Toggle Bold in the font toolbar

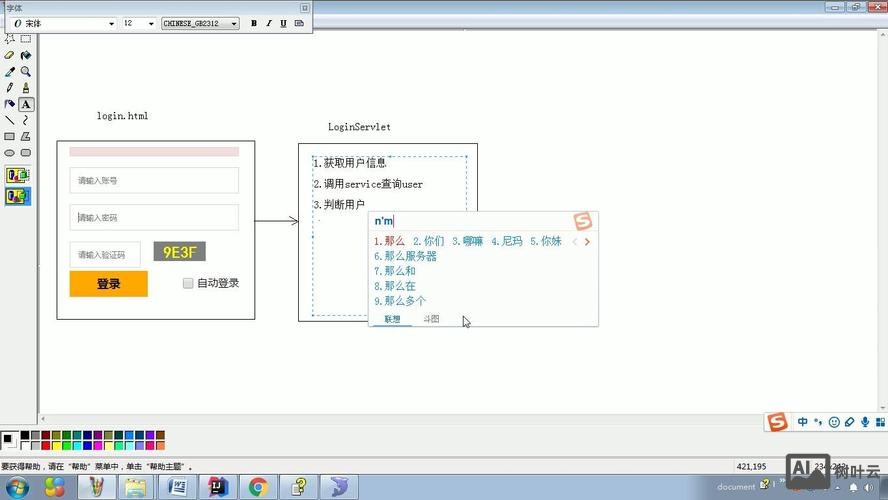(254, 23)
